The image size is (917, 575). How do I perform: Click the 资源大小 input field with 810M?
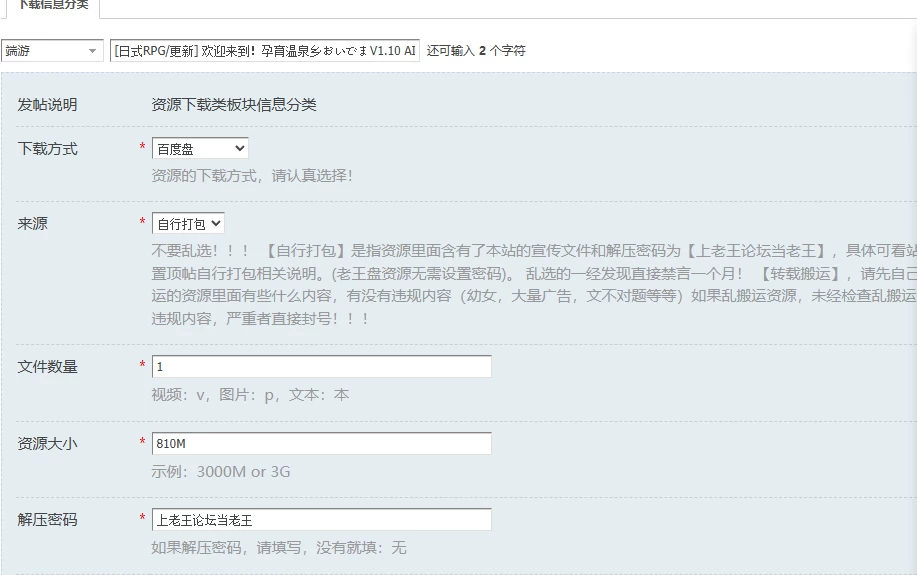pos(322,443)
